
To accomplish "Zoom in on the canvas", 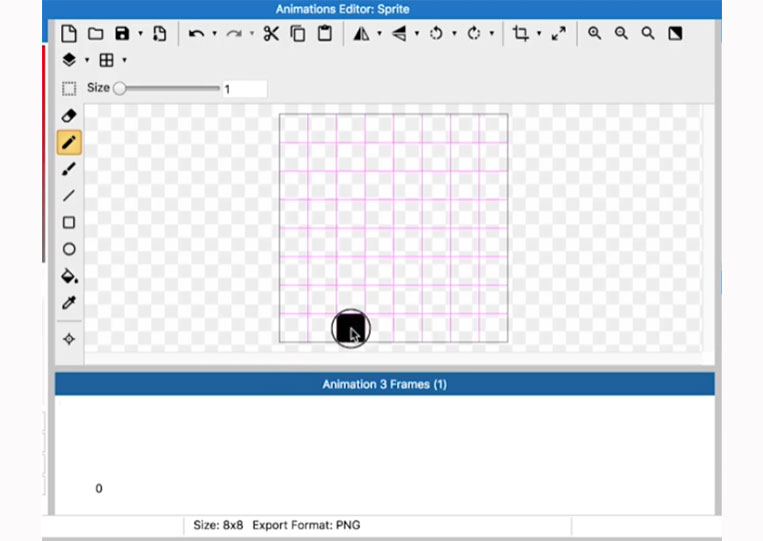I will pos(594,33).
